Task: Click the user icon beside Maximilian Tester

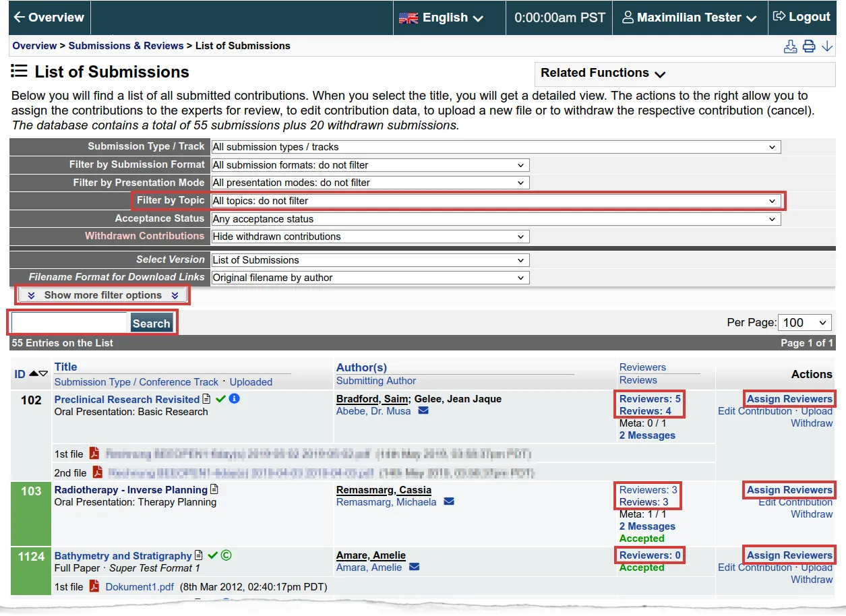Action: [x=628, y=18]
